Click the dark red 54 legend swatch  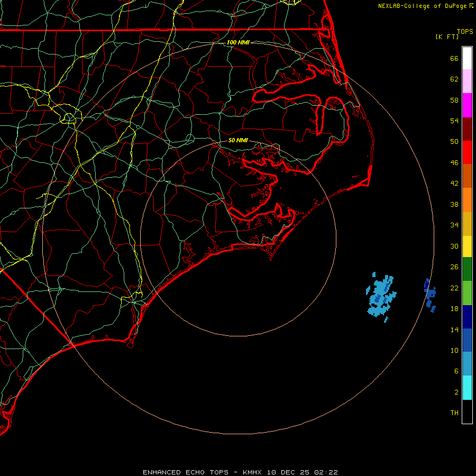coord(467,129)
